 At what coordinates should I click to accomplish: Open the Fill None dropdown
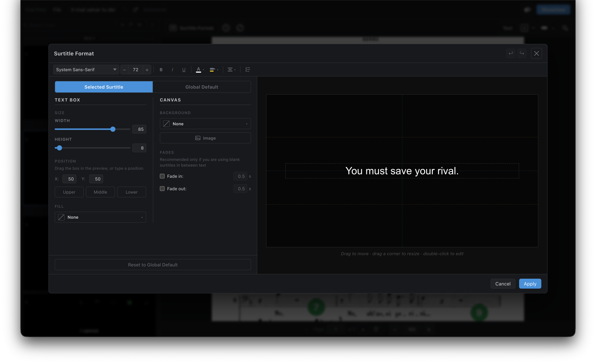[x=100, y=217]
